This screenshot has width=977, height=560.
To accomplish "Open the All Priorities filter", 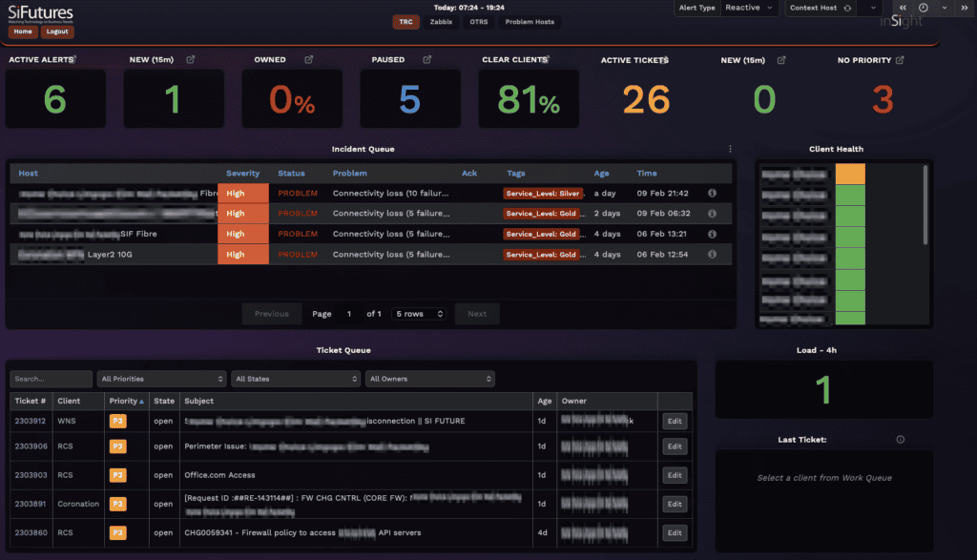I will coord(161,379).
